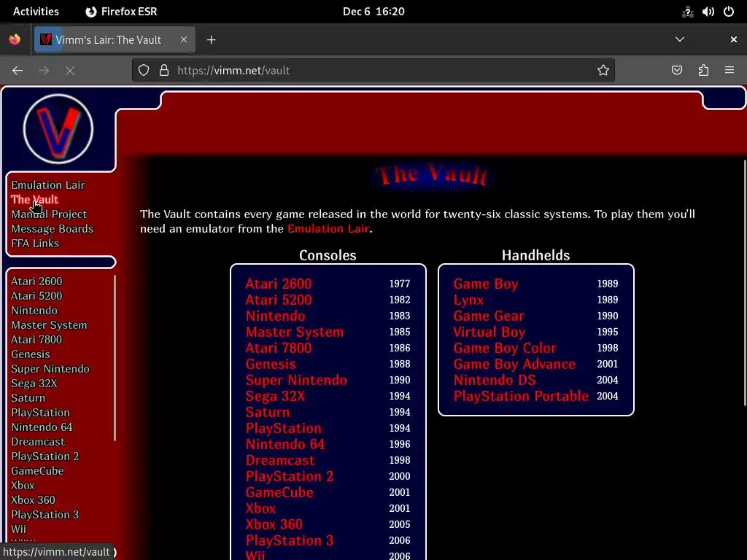Select the Vimm's Lair: The Vault tab
The height and width of the screenshot is (560, 747).
coord(115,39)
